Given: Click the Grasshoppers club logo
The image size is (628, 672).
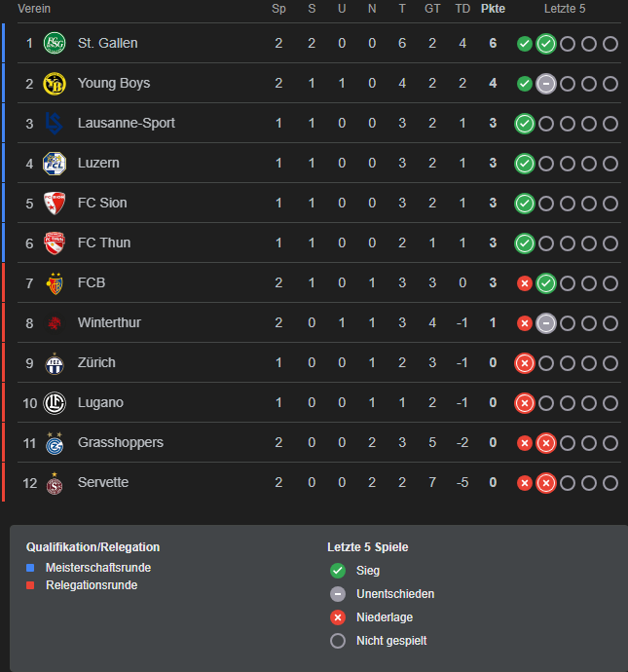Looking at the screenshot, I should coord(55,443).
